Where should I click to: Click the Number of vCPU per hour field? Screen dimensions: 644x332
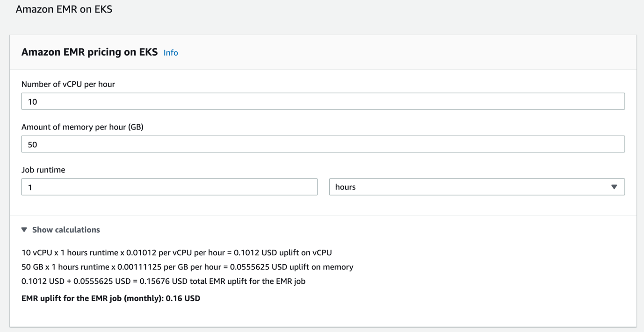click(323, 101)
